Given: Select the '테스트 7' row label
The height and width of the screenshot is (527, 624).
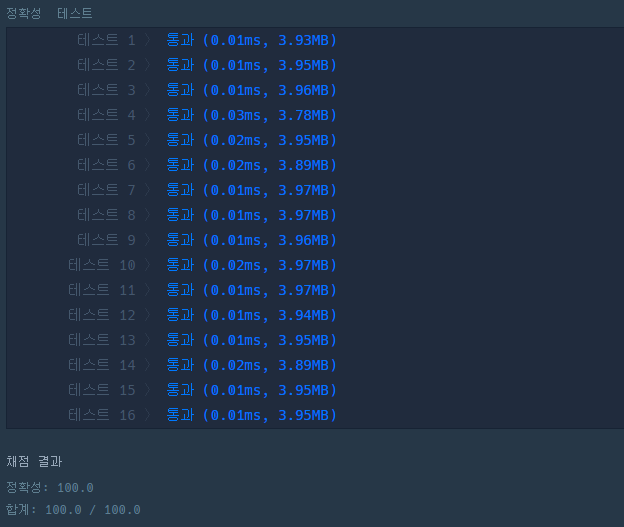Looking at the screenshot, I should [x=106, y=190].
